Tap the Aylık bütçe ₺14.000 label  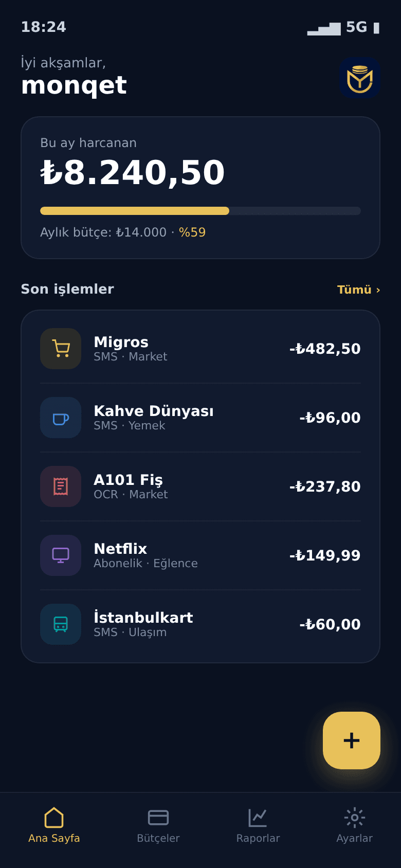click(x=103, y=232)
